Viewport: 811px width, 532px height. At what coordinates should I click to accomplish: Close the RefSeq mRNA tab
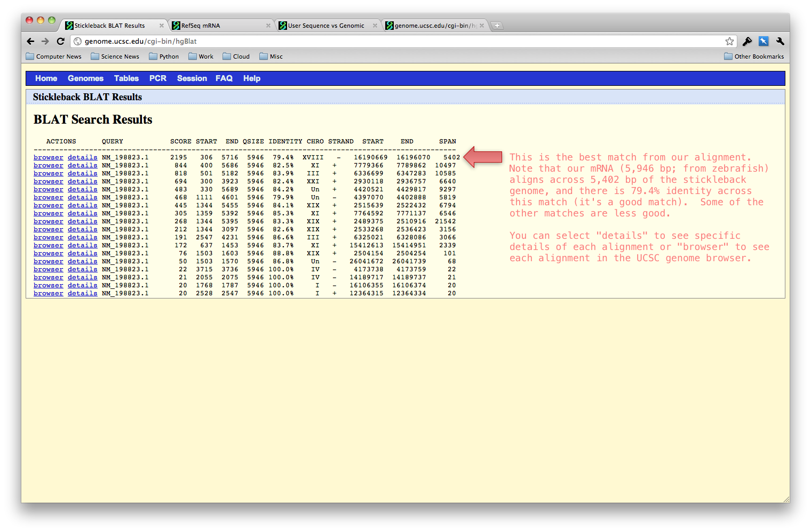(268, 26)
